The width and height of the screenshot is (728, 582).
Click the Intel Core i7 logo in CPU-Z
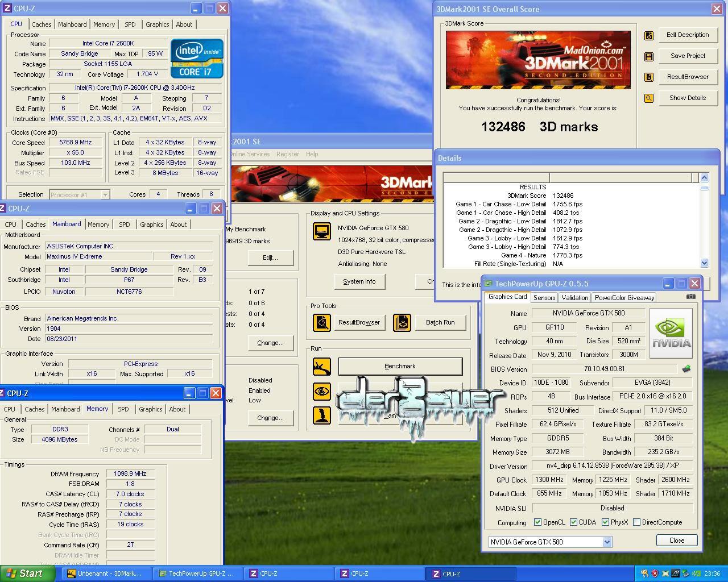(197, 59)
